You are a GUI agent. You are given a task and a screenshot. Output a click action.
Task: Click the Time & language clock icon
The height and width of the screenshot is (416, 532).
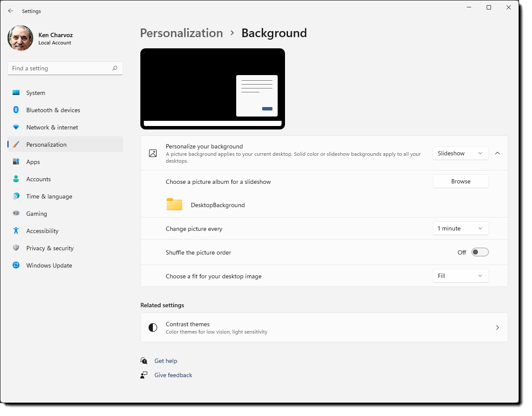[16, 196]
